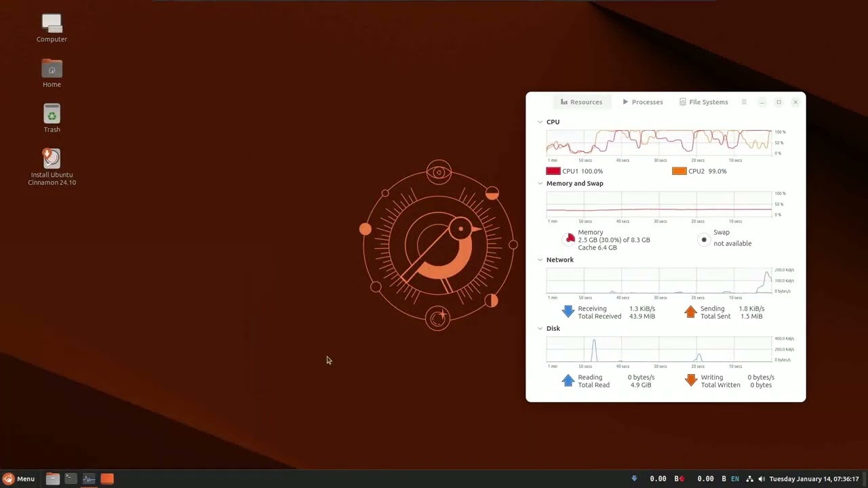
Task: Switch to the File Systems tab
Action: 703,102
